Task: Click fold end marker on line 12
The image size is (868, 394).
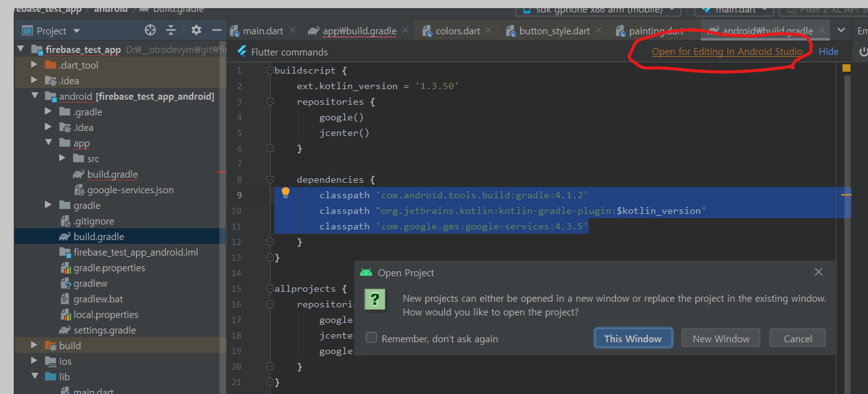Action: tap(270, 242)
